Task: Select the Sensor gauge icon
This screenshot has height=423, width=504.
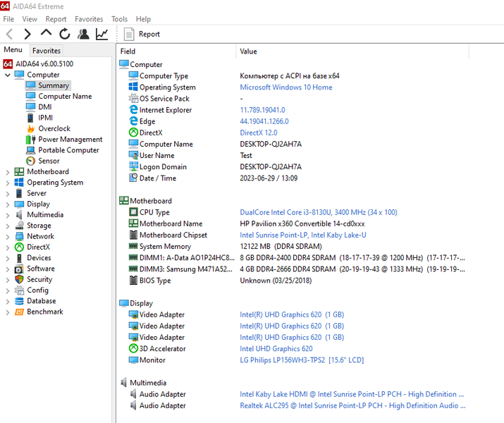Action: (x=30, y=161)
